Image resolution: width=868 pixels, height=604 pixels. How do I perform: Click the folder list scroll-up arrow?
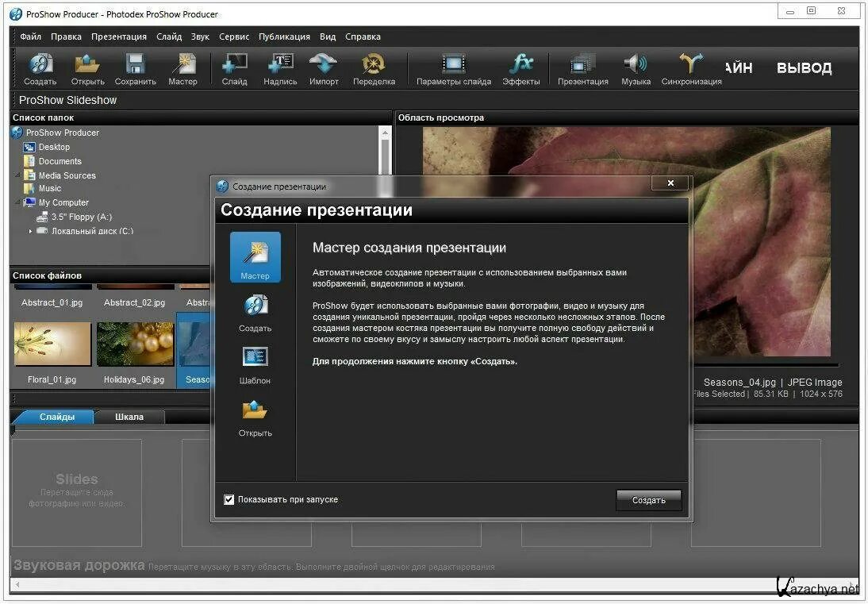coord(385,133)
